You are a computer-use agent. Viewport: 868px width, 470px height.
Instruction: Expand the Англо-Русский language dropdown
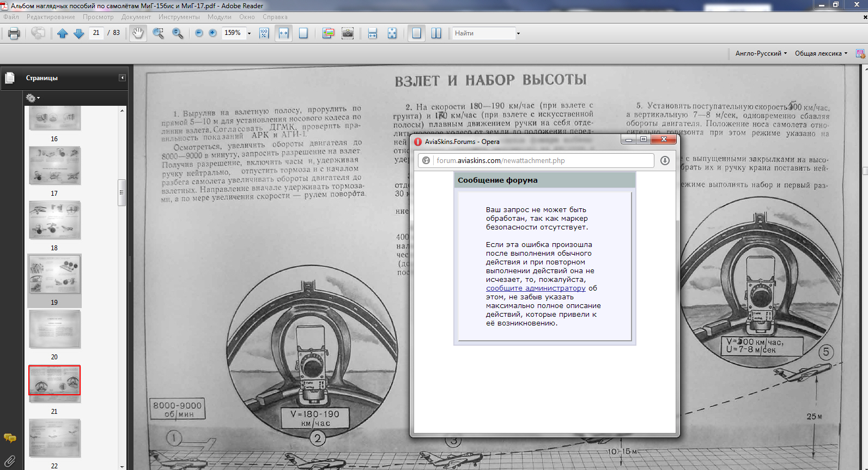[761, 53]
